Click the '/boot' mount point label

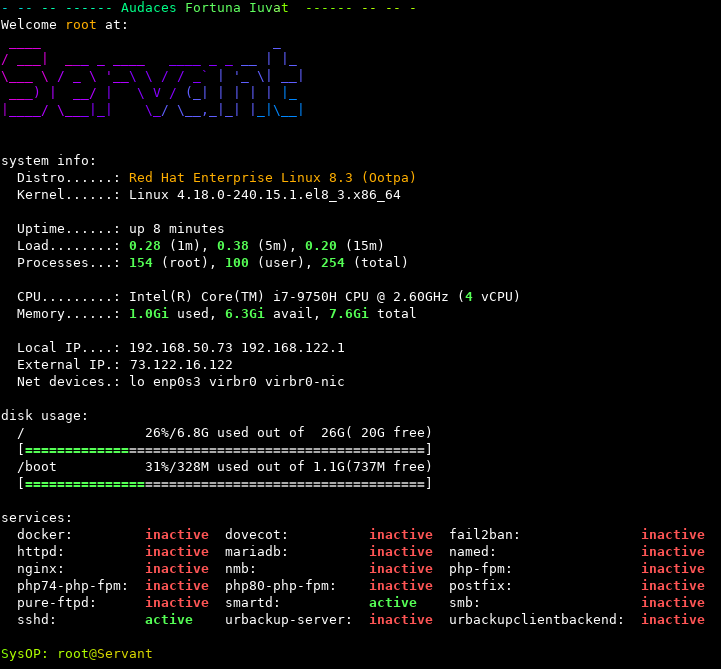(37, 467)
